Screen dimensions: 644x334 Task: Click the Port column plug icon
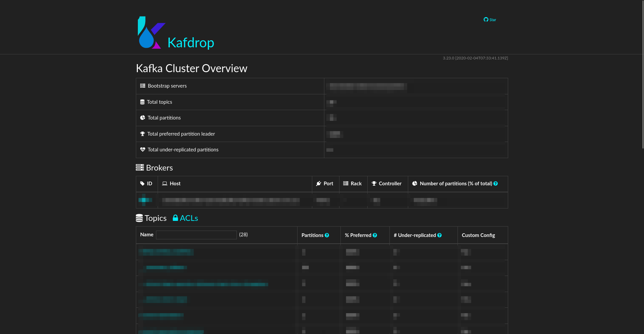point(319,184)
